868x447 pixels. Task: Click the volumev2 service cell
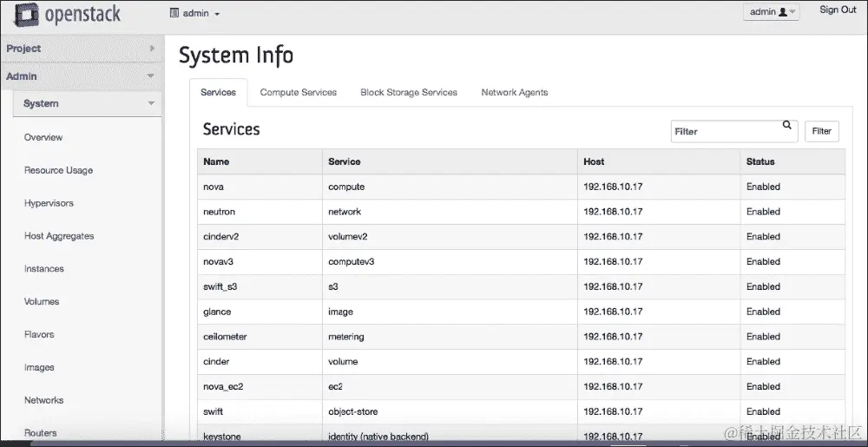point(450,237)
